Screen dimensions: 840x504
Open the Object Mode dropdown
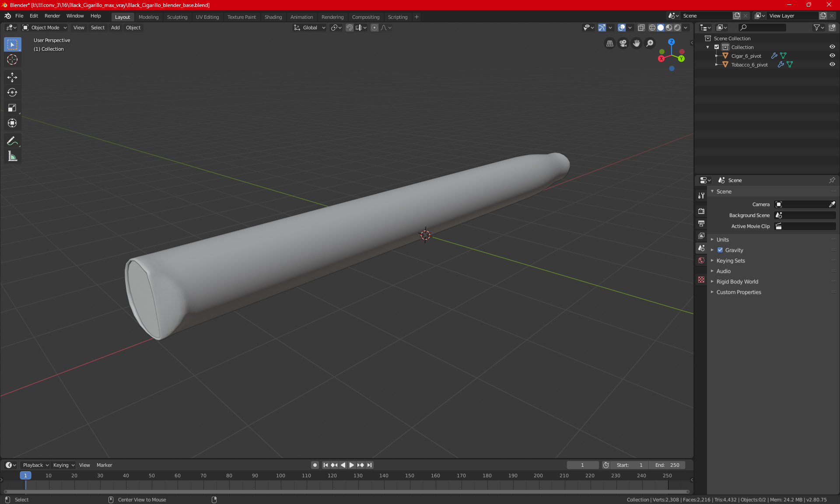click(x=45, y=28)
